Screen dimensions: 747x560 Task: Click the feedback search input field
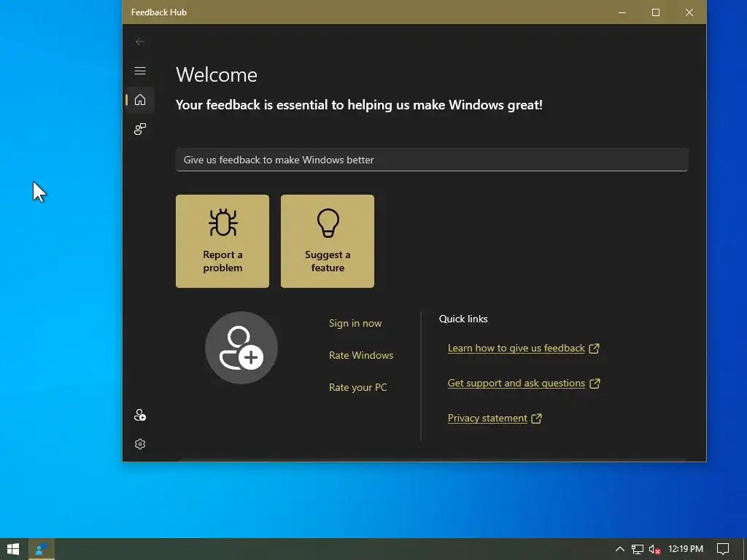pos(432,160)
